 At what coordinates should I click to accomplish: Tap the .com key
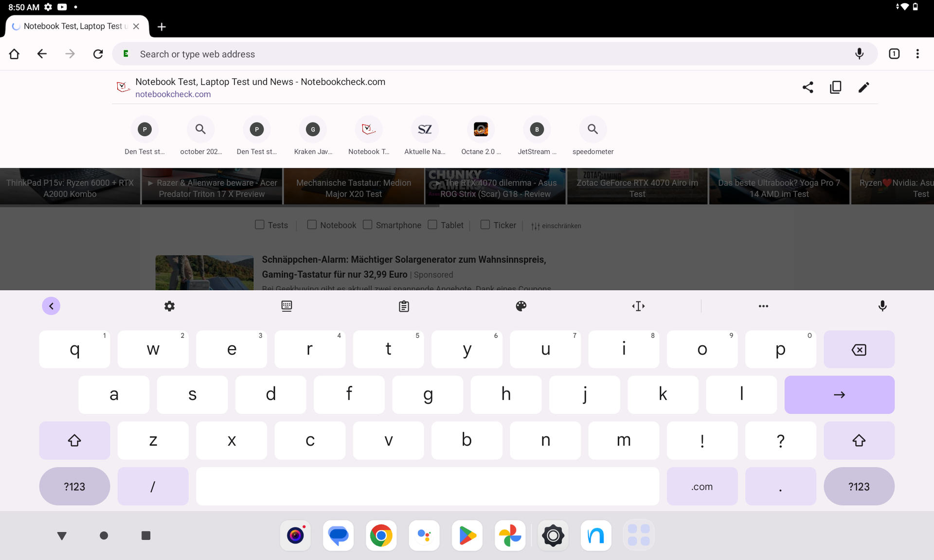(x=702, y=487)
